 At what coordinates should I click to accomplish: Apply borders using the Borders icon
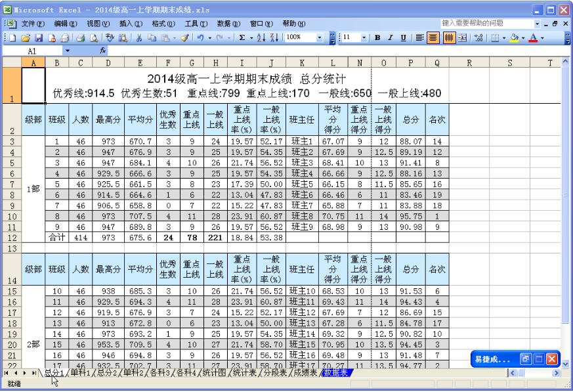coord(495,37)
